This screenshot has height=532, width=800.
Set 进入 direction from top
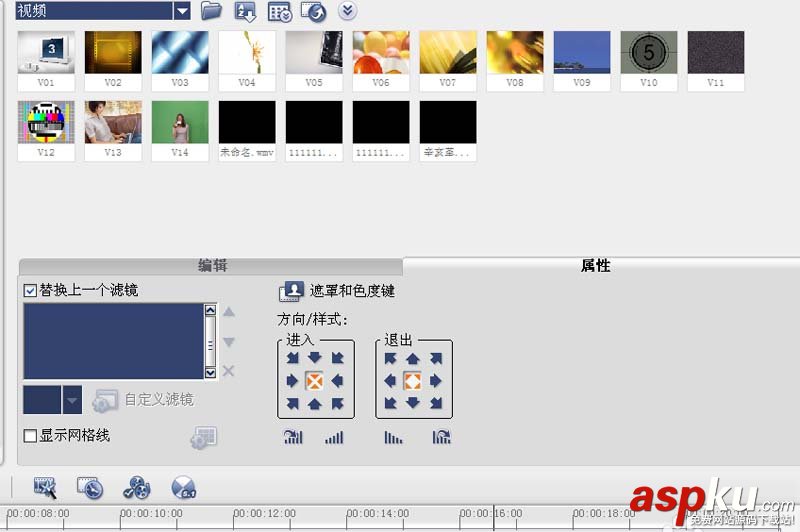[315, 357]
